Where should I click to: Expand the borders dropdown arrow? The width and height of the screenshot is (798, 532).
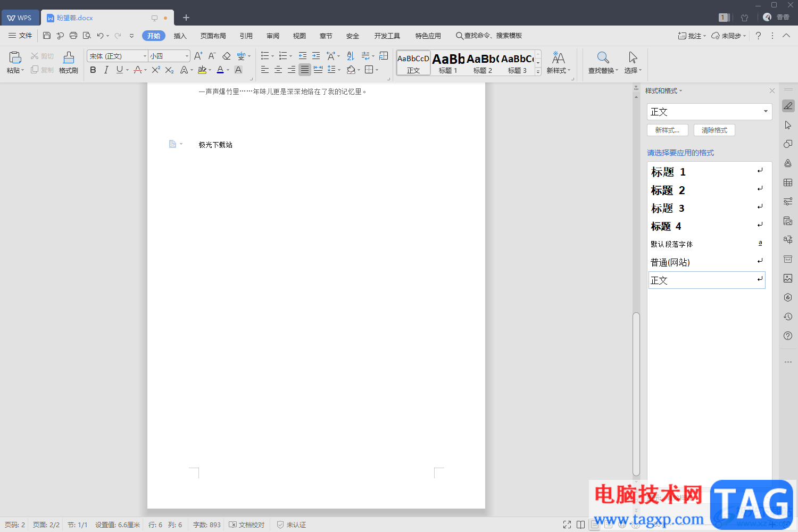[377, 70]
